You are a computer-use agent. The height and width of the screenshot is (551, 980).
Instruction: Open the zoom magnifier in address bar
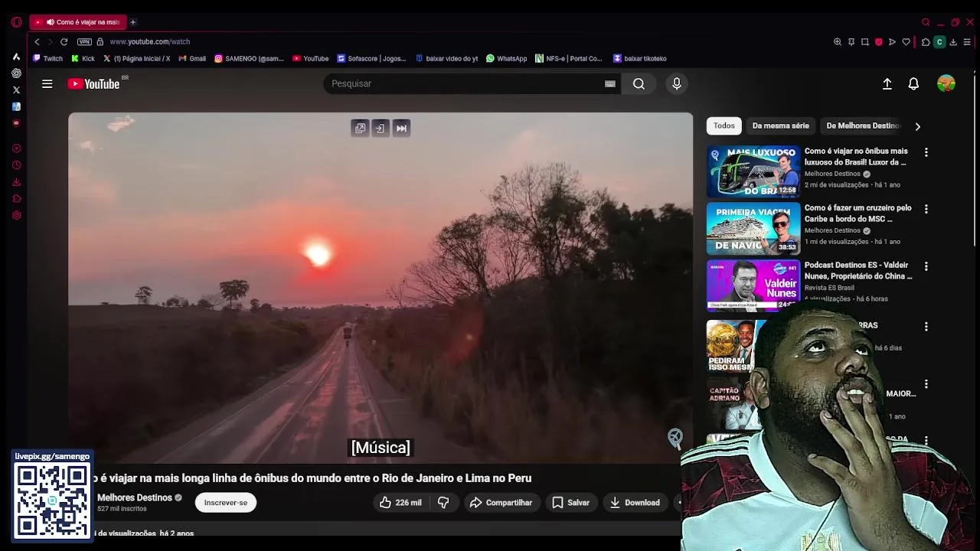[x=838, y=42]
